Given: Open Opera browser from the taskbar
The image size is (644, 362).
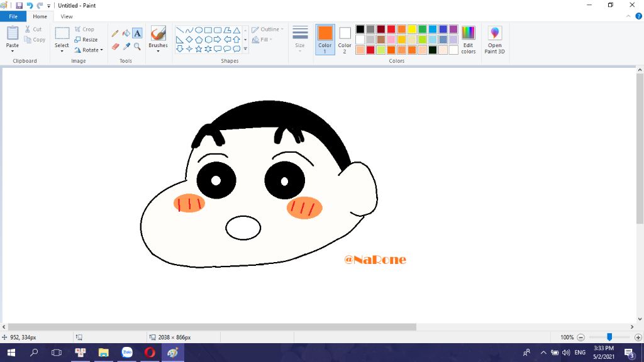Looking at the screenshot, I should 150,353.
